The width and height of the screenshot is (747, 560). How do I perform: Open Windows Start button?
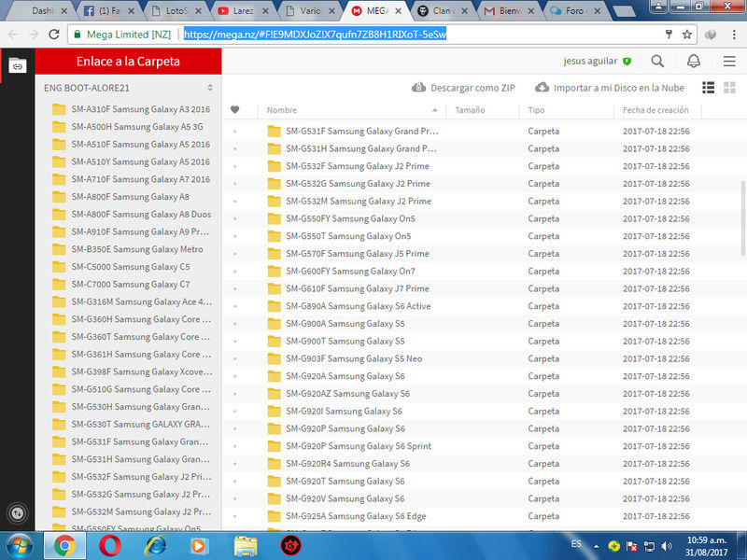pyautogui.click(x=20, y=546)
